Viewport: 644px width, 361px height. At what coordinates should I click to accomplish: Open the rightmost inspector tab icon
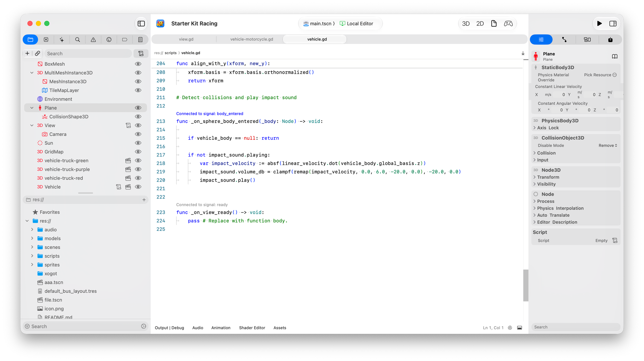(x=611, y=40)
